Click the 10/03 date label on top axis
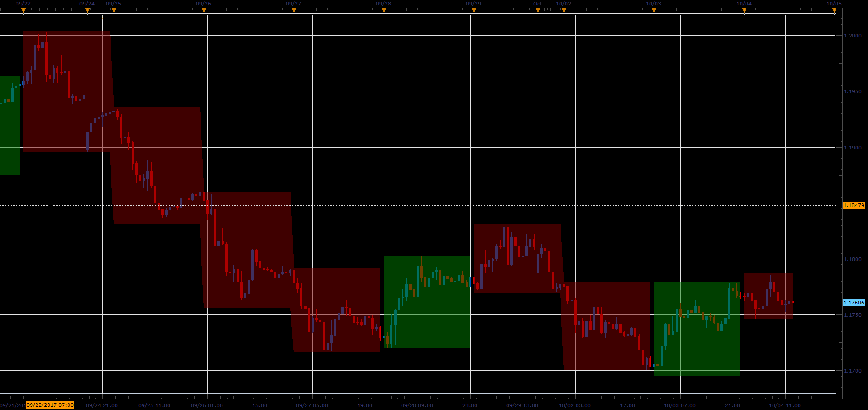The image size is (868, 410). (654, 4)
